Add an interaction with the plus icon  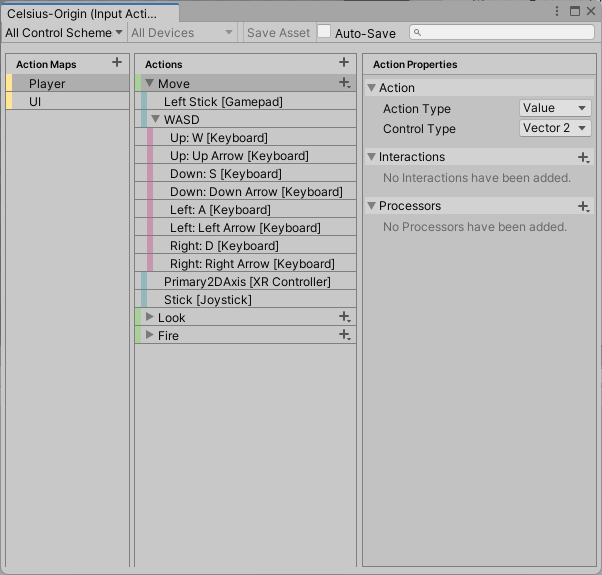(x=584, y=157)
